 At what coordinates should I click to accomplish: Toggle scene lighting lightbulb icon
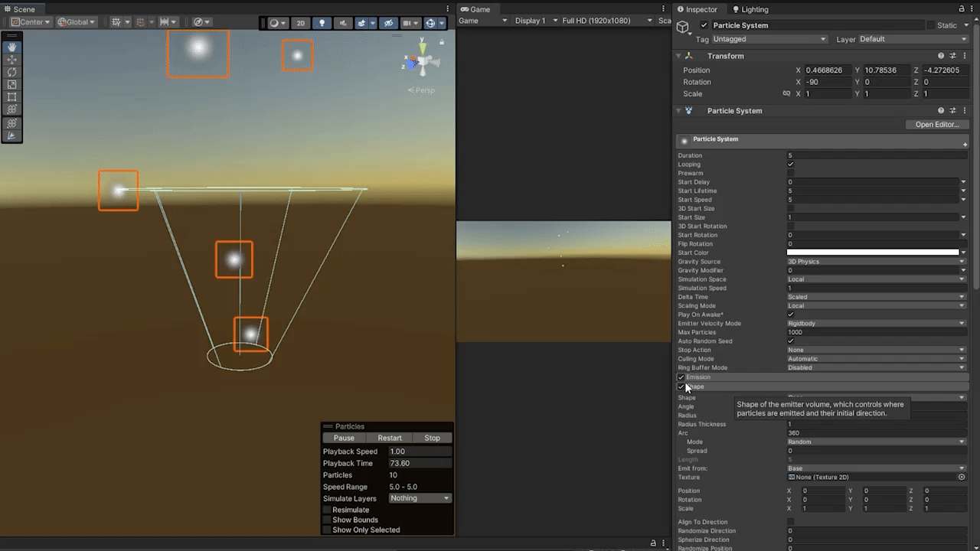click(x=322, y=23)
